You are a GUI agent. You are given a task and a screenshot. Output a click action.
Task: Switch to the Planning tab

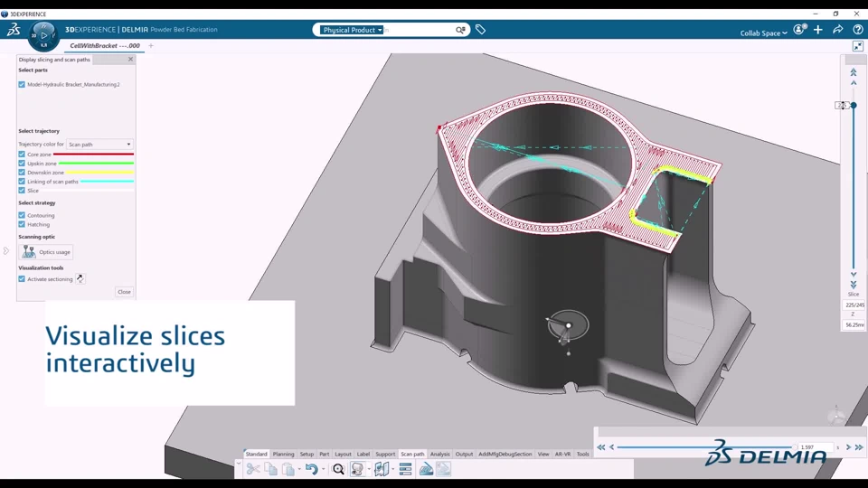pyautogui.click(x=283, y=455)
